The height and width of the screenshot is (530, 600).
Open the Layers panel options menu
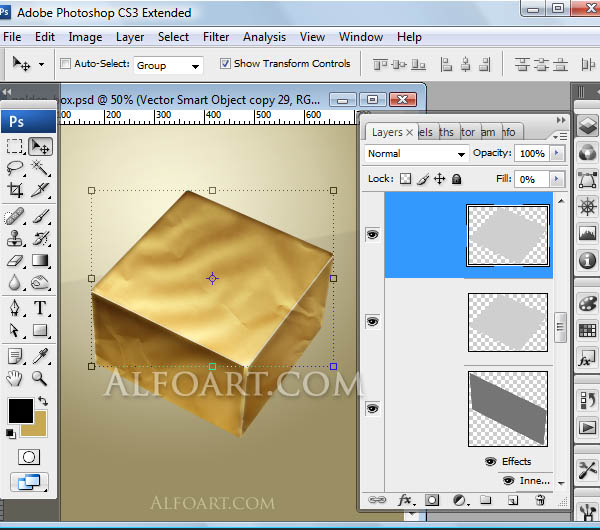pos(560,136)
